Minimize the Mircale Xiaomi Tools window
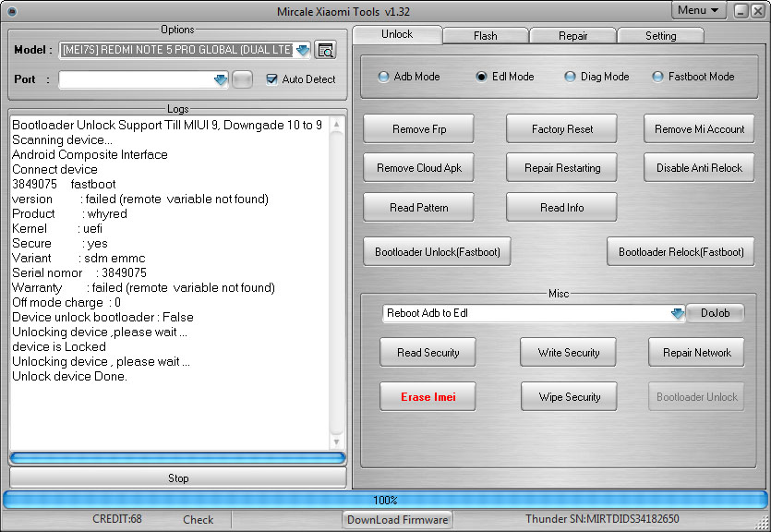 pyautogui.click(x=741, y=11)
